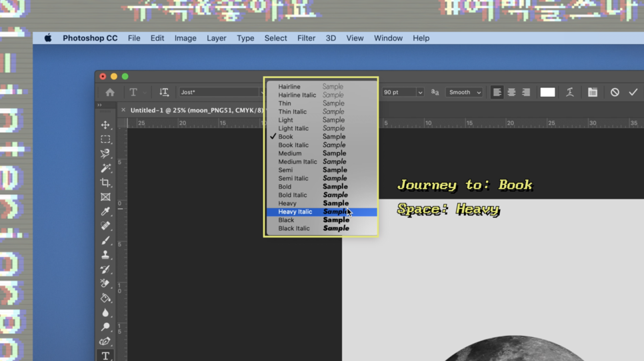Open the Character and Paragraph panels
The image size is (644, 361).
pyautogui.click(x=592, y=92)
